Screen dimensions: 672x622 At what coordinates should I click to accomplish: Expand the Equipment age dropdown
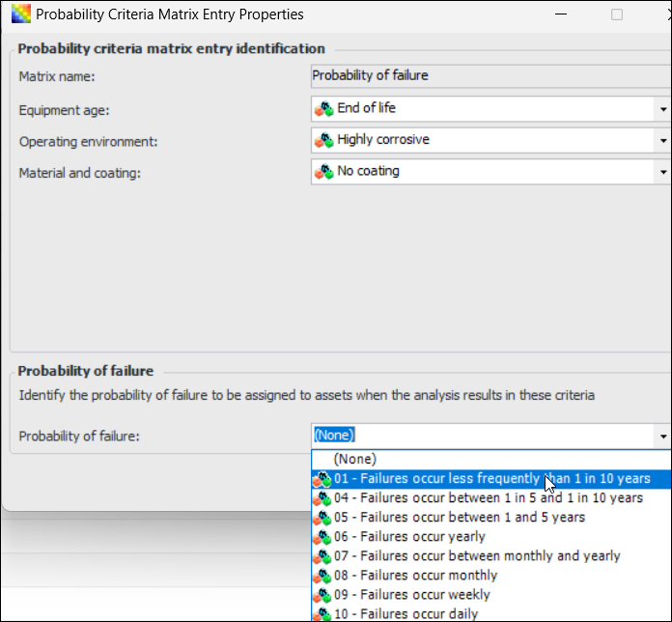point(663,108)
